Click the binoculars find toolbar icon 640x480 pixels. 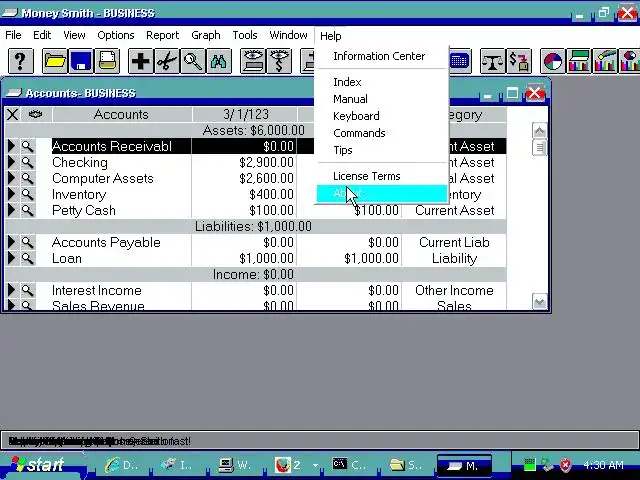(x=219, y=61)
